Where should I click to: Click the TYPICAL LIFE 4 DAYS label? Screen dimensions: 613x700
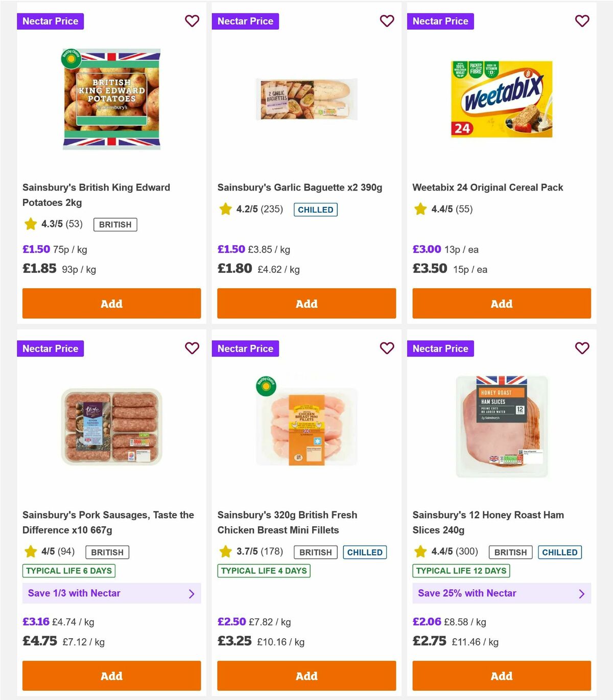click(x=264, y=571)
